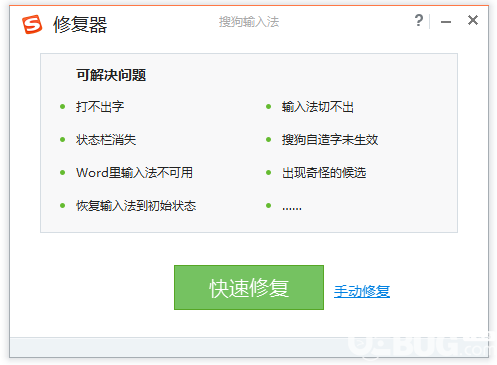The height and width of the screenshot is (365, 497).
Task: Click the 可解决问题 heading
Action: click(111, 75)
